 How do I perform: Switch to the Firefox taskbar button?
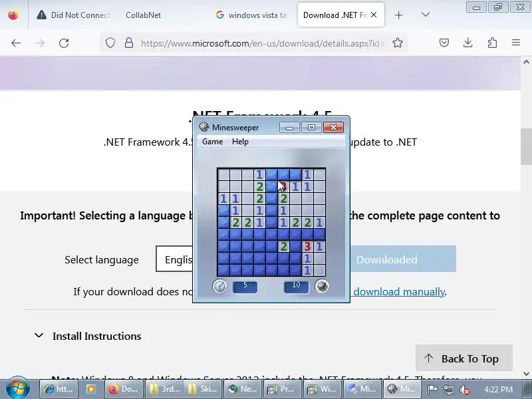point(124,389)
